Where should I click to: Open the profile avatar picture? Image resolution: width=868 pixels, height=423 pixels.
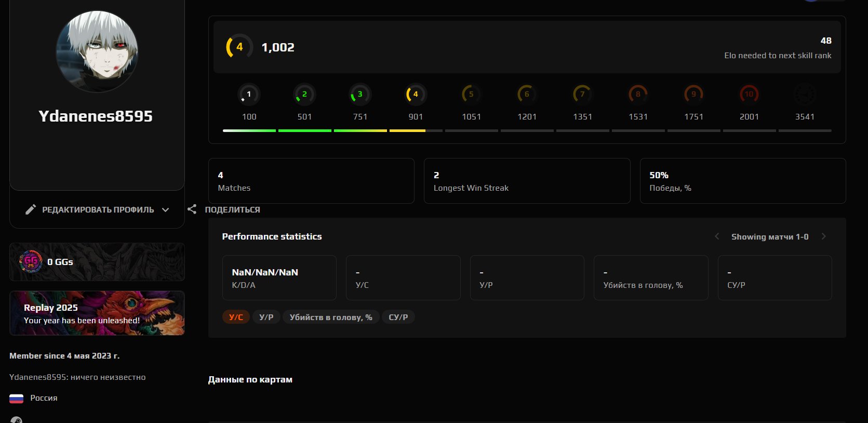97,51
